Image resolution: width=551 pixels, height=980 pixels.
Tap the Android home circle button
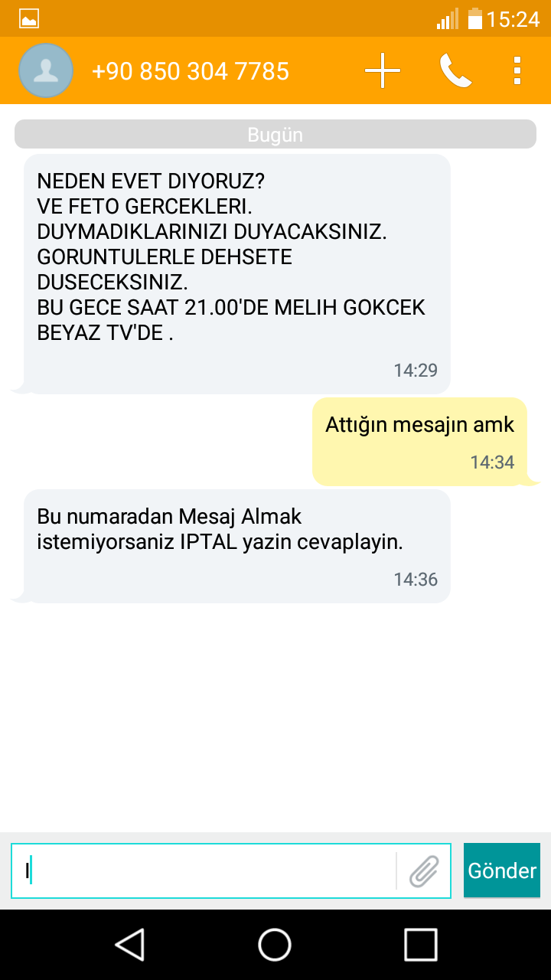[275, 944]
